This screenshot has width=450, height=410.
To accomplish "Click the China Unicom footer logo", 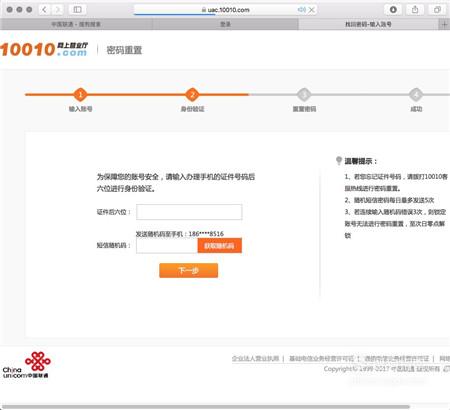I will pyautogui.click(x=27, y=365).
